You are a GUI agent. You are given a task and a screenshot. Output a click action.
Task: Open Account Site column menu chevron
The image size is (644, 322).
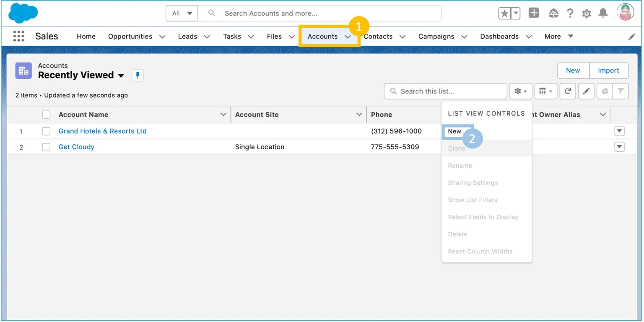click(x=359, y=114)
